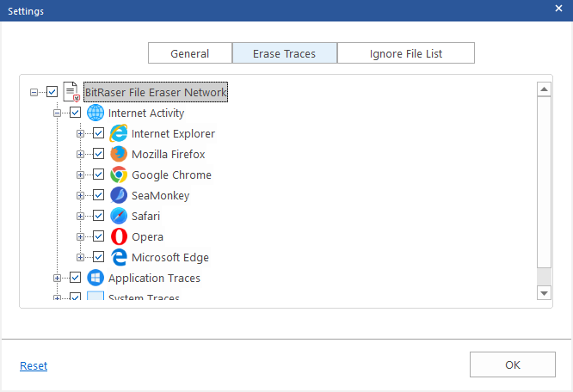Disable the Opera checkbox

coord(98,236)
